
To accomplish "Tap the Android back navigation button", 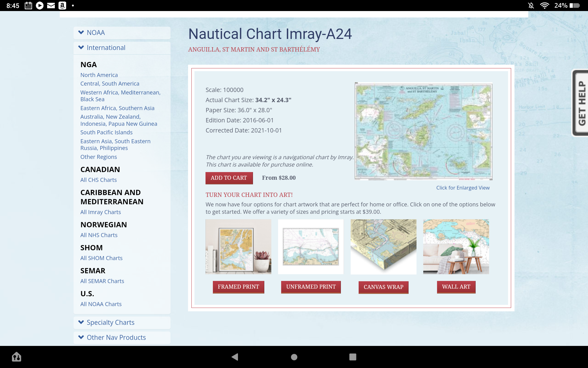I will (235, 357).
